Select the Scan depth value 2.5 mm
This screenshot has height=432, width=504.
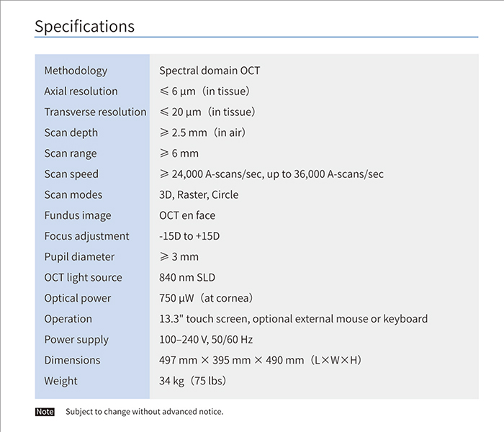pos(202,132)
